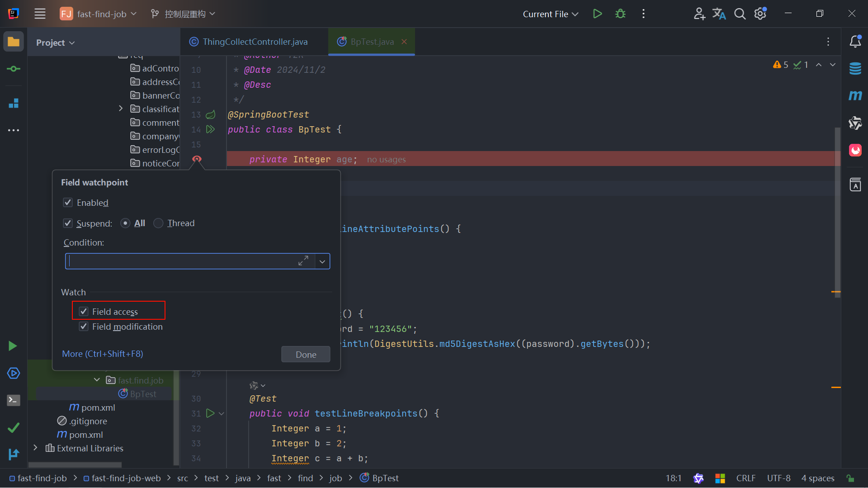868x488 pixels.
Task: Debug the current file
Action: (x=620, y=14)
